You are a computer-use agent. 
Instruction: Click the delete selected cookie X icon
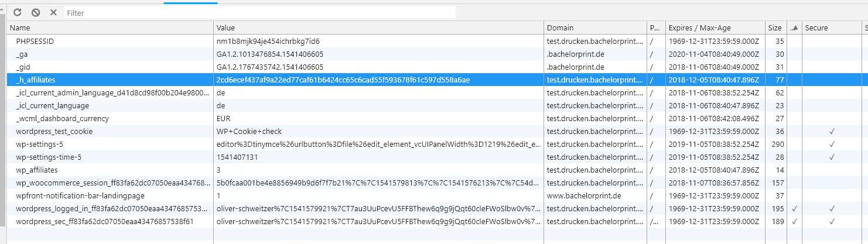53,12
